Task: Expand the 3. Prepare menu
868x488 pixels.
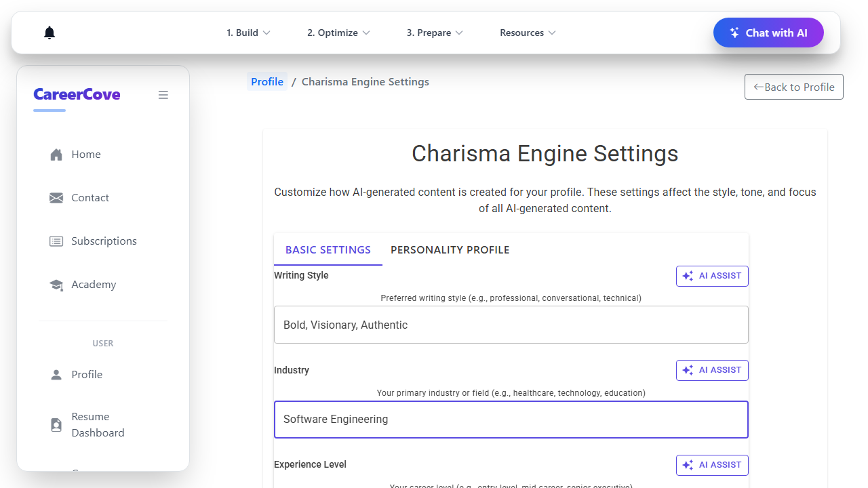Action: tap(435, 33)
